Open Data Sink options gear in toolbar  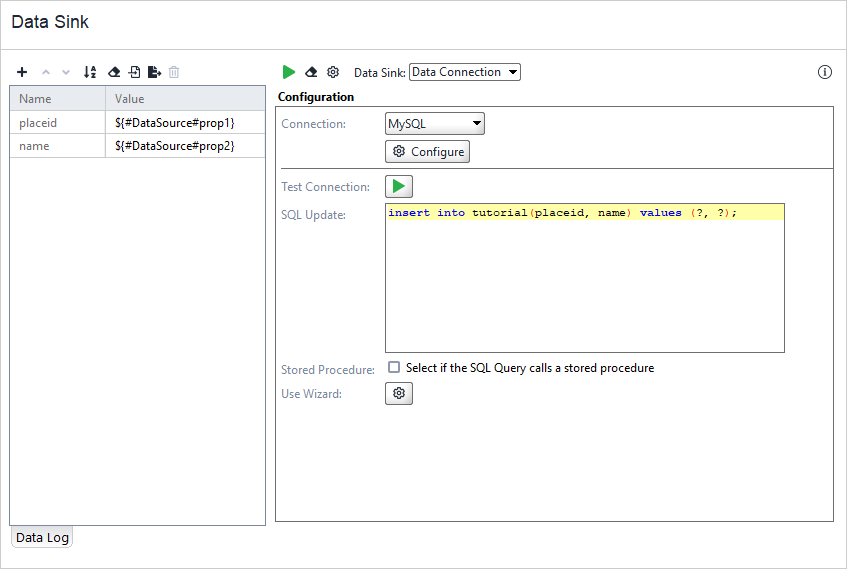click(333, 72)
